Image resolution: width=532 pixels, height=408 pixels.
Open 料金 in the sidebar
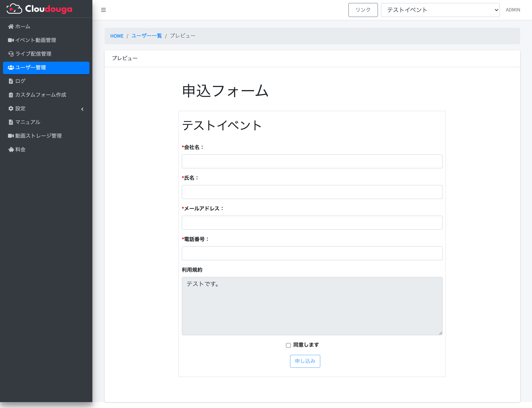point(46,150)
